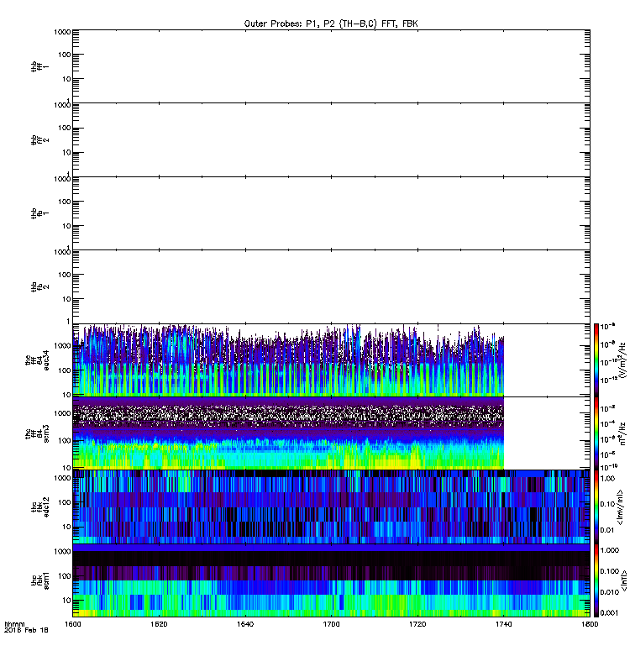The width and height of the screenshot is (630, 672).
Task: Click the 1600 time axis tick label
Action: [x=72, y=624]
